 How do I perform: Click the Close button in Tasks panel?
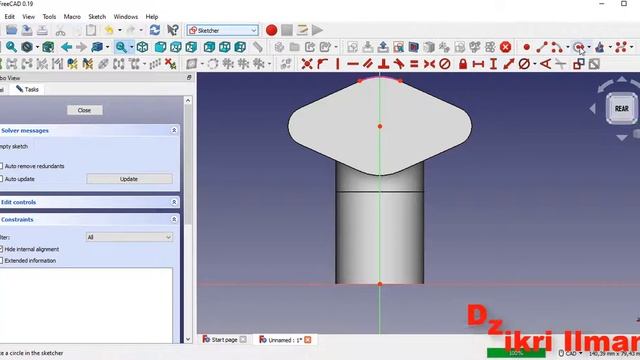[84, 110]
